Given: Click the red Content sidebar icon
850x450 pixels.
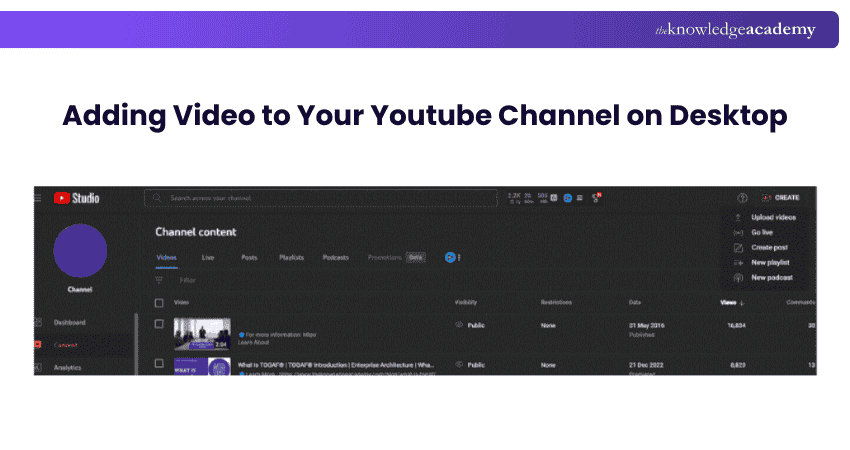Looking at the screenshot, I should tap(38, 345).
